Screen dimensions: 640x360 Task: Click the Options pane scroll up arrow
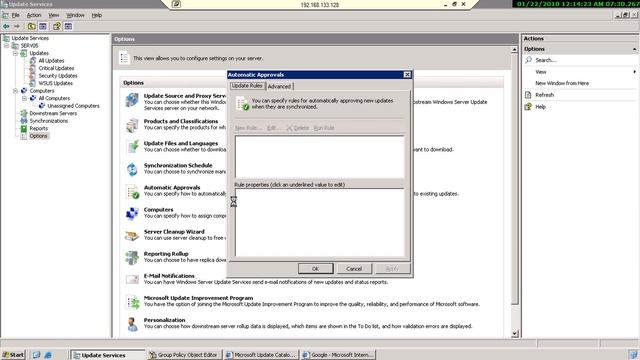point(515,50)
